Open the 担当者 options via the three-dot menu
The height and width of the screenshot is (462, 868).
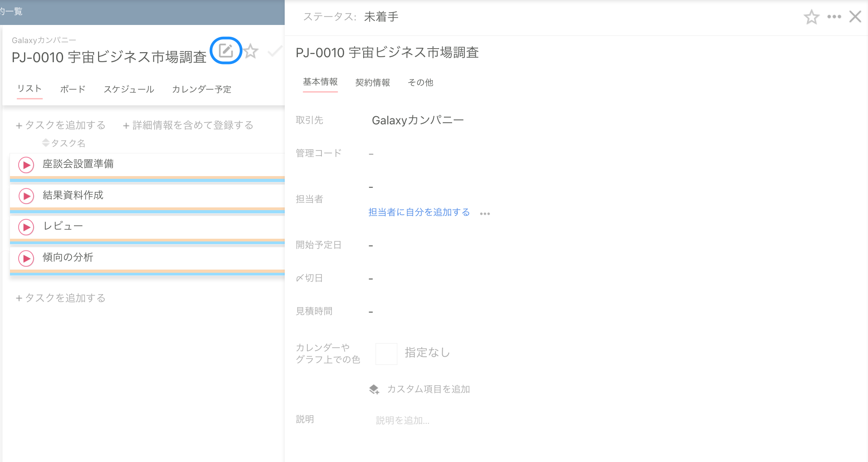(x=485, y=213)
